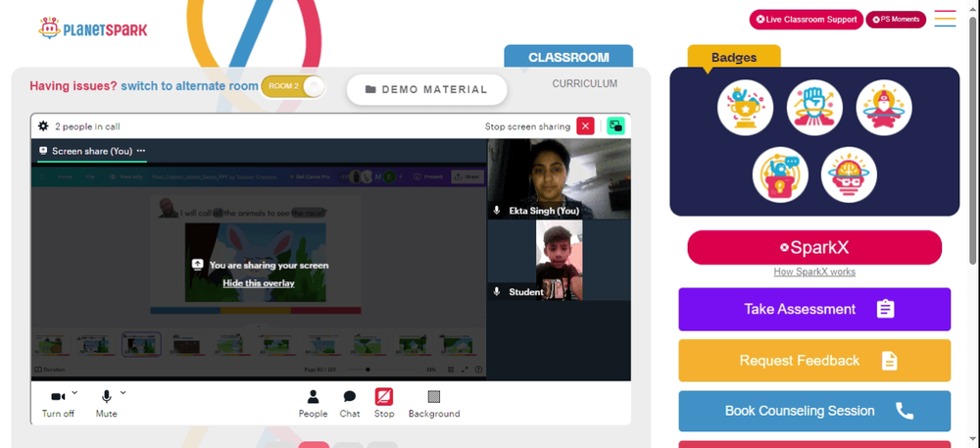Click the page vertical scrollbar

click(x=972, y=140)
